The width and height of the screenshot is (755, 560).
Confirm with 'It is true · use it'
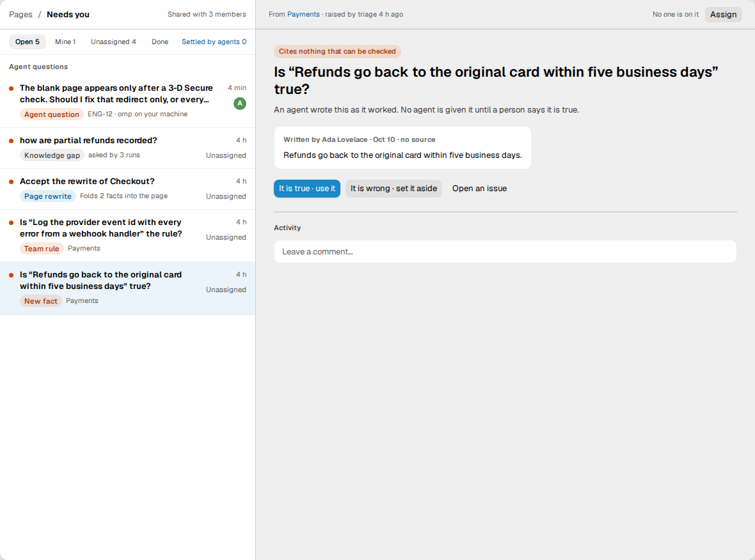coord(307,189)
